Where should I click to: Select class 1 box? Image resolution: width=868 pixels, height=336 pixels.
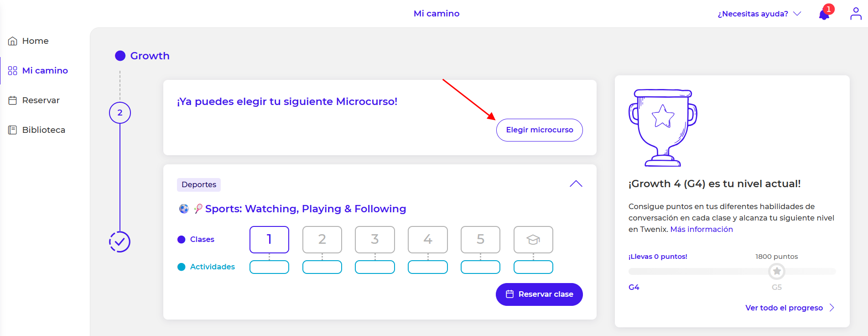tap(269, 239)
